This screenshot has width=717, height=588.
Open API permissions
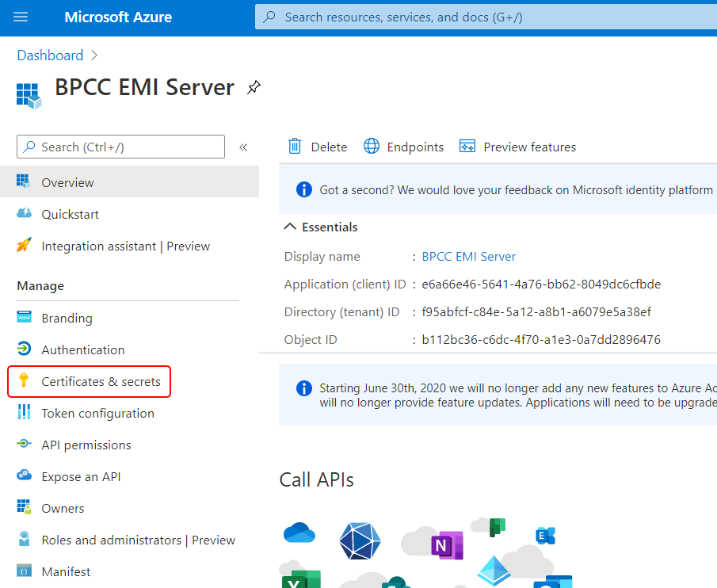(x=86, y=445)
